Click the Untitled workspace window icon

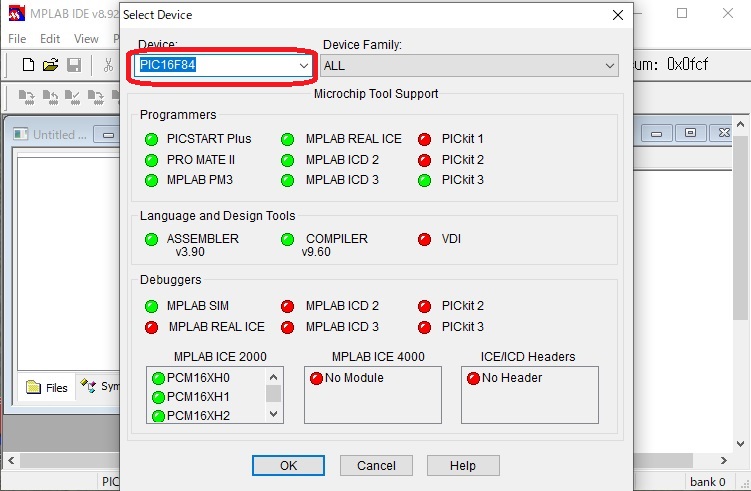click(21, 134)
